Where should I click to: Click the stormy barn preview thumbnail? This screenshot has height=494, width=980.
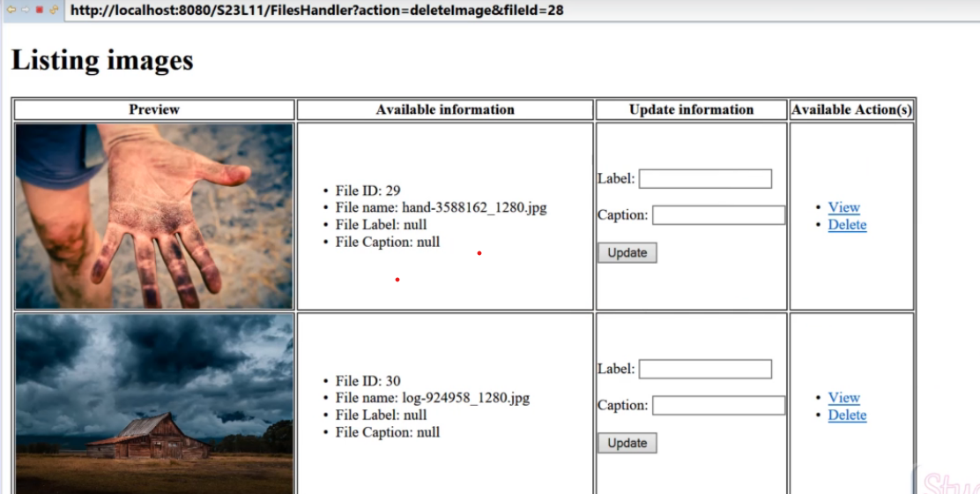tap(154, 403)
